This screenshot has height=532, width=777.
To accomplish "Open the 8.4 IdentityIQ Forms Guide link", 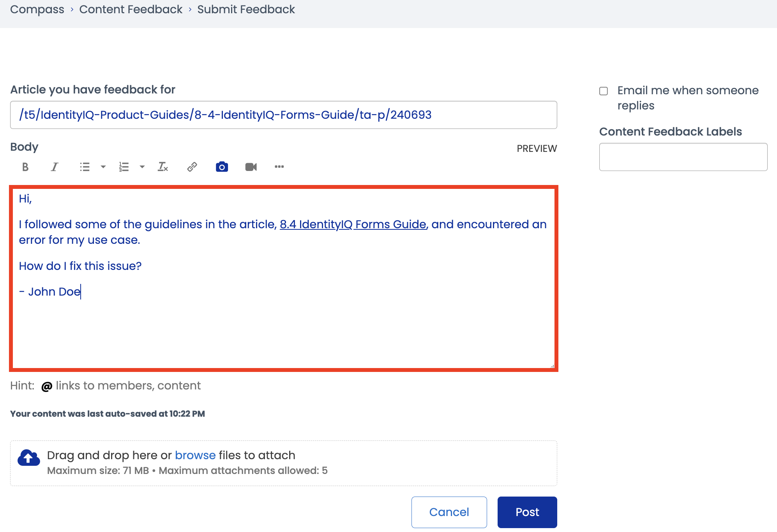I will coord(353,224).
